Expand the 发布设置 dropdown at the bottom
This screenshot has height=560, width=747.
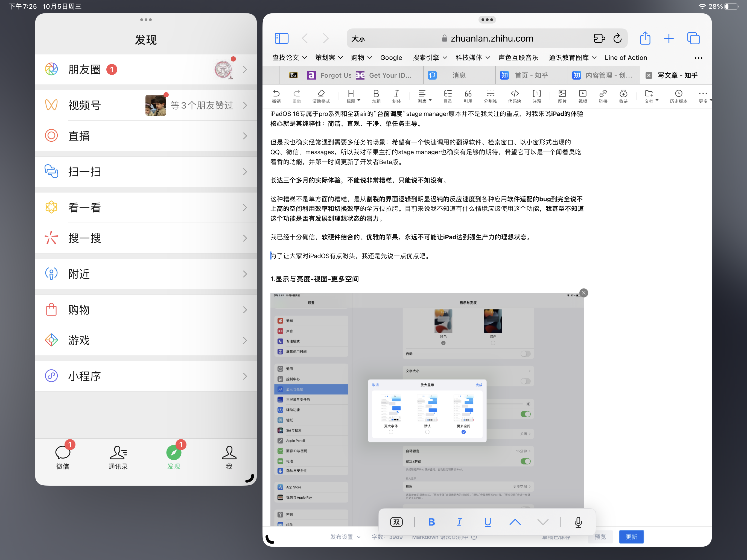[x=345, y=537]
